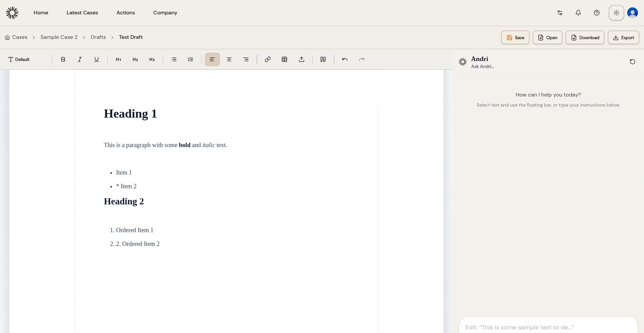Toggle italic formatting in the toolbar

pyautogui.click(x=80, y=60)
